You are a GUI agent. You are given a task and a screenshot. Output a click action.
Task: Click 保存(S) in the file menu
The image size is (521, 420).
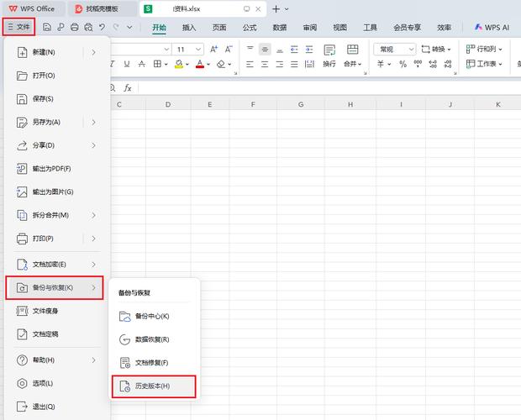pos(44,99)
